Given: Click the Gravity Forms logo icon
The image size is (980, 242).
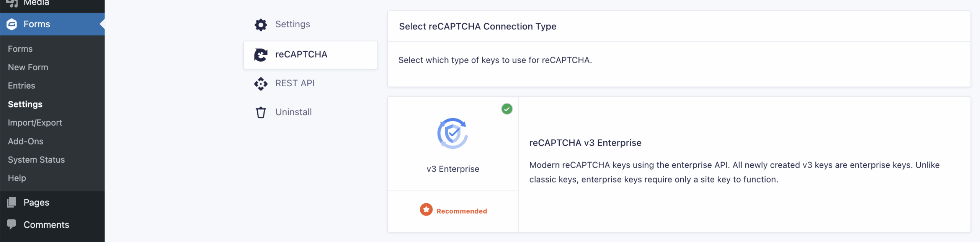Looking at the screenshot, I should coord(12,24).
